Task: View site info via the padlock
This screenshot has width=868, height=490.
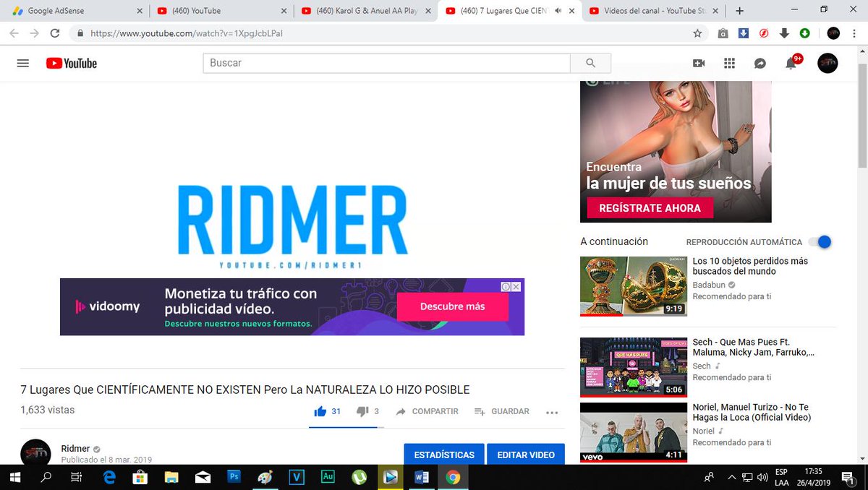Action: [79, 33]
